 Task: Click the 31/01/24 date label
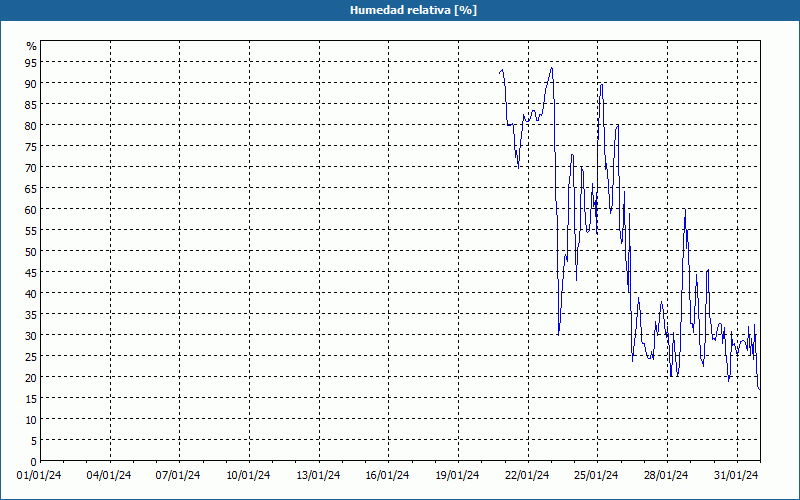point(736,476)
